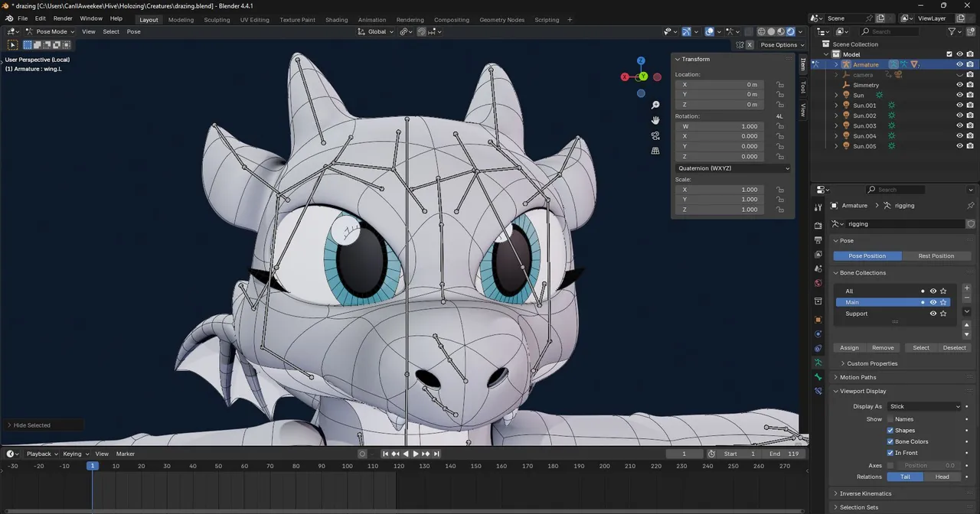Switch to rendered shading mode icon
980x514 pixels.
tap(791, 31)
